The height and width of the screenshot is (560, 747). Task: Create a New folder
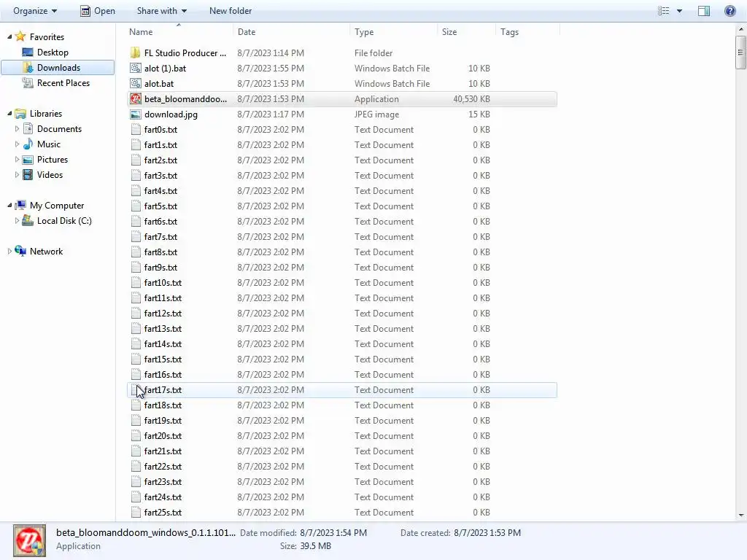[x=231, y=10]
